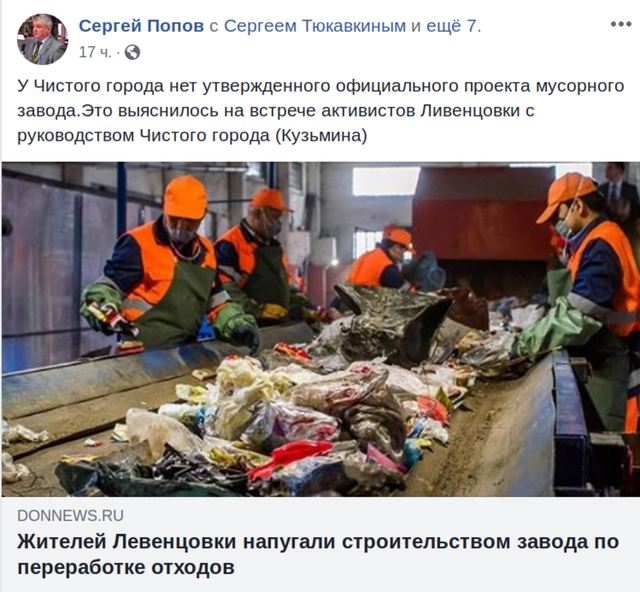Open the three-dot post options menu

pyautogui.click(x=621, y=24)
